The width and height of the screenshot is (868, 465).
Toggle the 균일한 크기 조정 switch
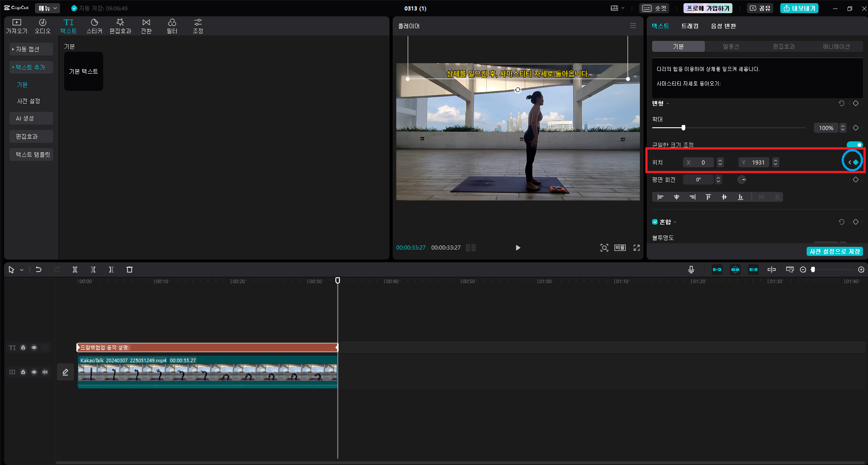tap(854, 145)
